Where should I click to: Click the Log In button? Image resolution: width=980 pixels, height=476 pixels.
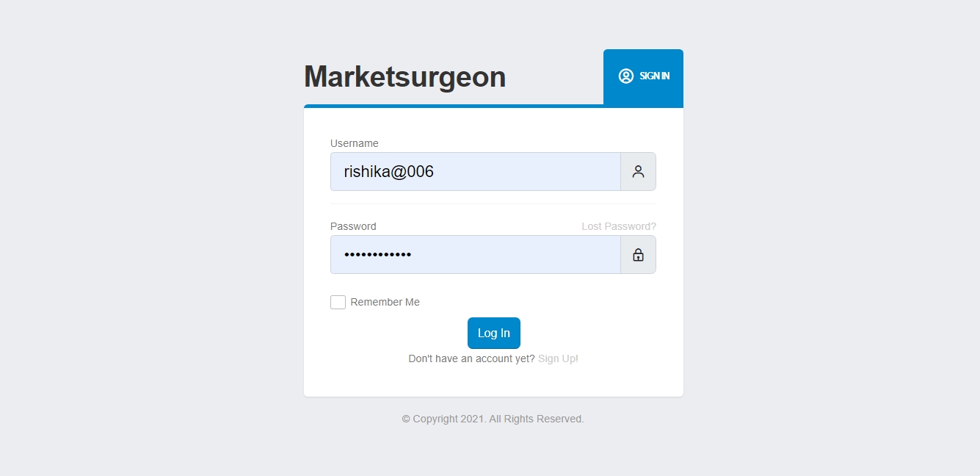pos(494,333)
